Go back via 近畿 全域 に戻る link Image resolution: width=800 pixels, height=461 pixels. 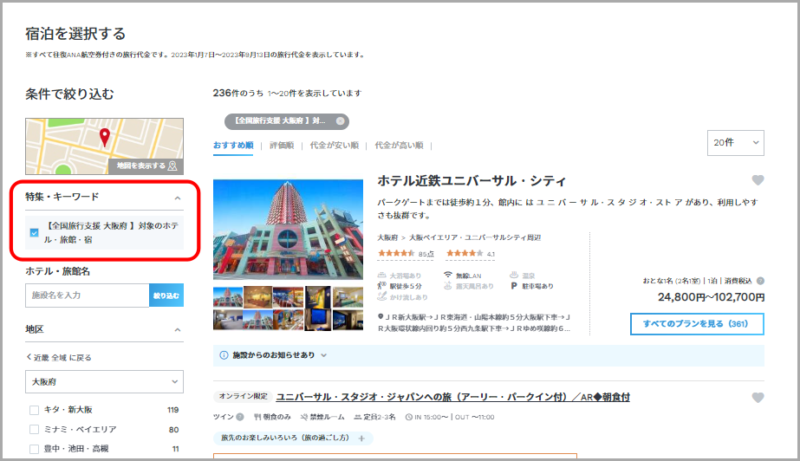point(59,357)
